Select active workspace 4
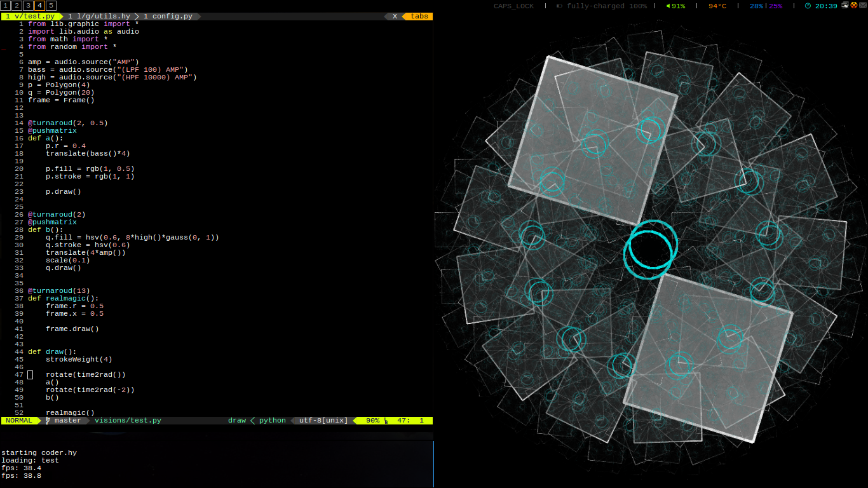 pyautogui.click(x=39, y=6)
